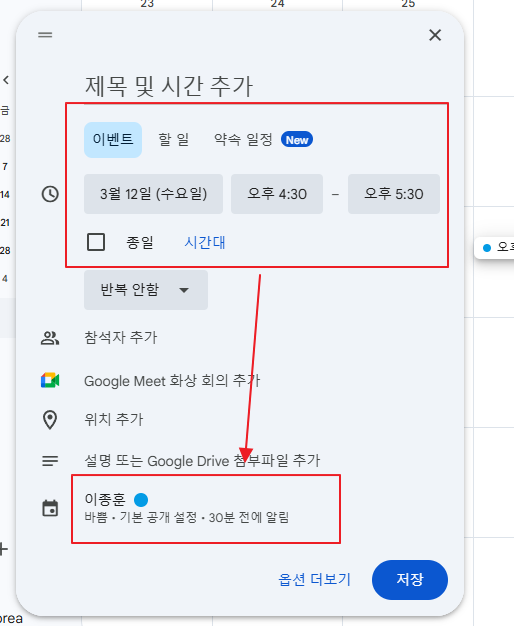Click the Google Meet icon
Image resolution: width=514 pixels, height=626 pixels.
(x=50, y=380)
